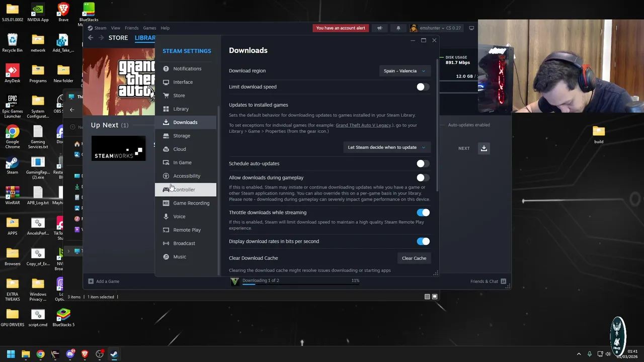Open Brave desktop icon
This screenshot has width=644, height=362.
pyautogui.click(x=63, y=13)
